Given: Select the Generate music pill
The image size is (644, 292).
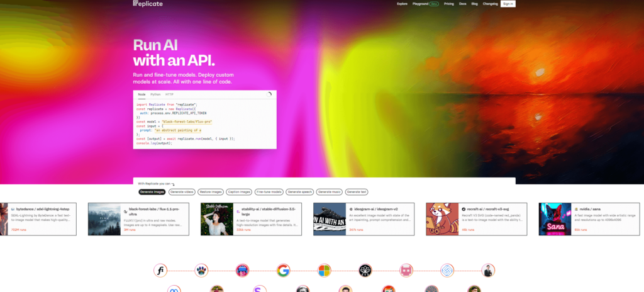Looking at the screenshot, I should (330, 192).
